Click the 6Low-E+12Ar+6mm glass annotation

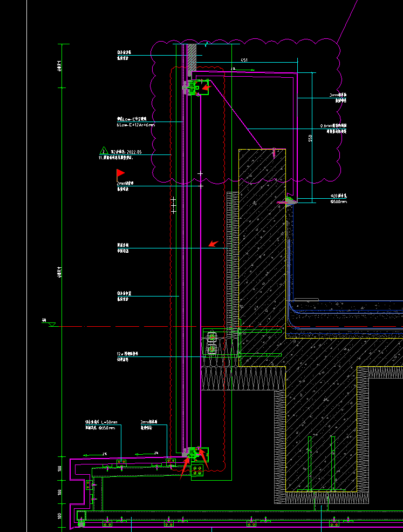click(136, 125)
